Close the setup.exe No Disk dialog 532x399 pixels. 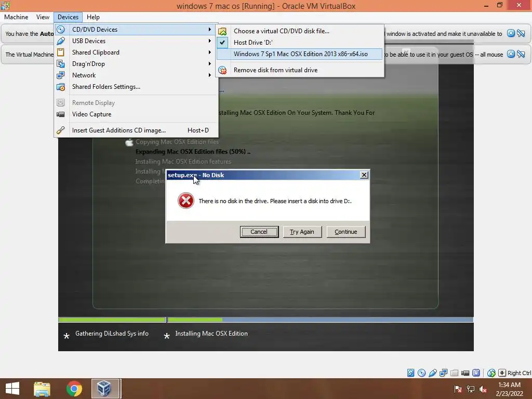coord(364,175)
